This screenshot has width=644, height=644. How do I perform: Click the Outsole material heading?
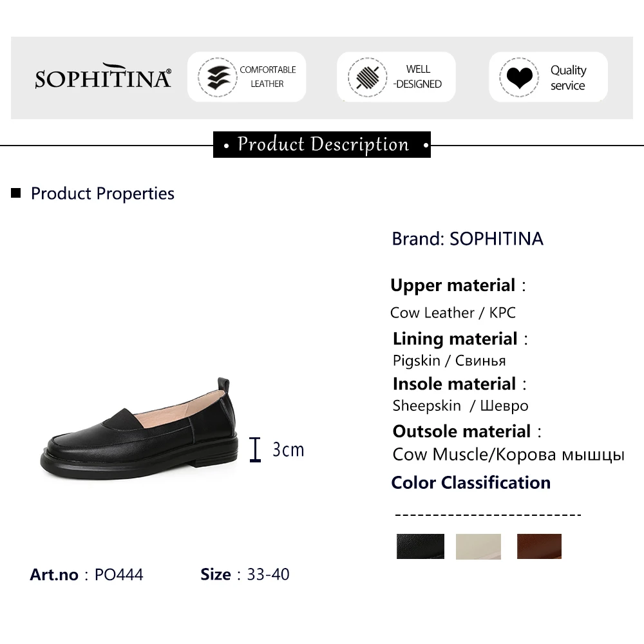click(462, 431)
